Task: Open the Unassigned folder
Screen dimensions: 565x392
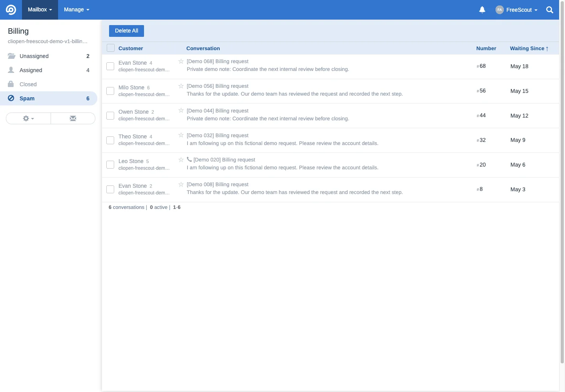Action: tap(49, 56)
